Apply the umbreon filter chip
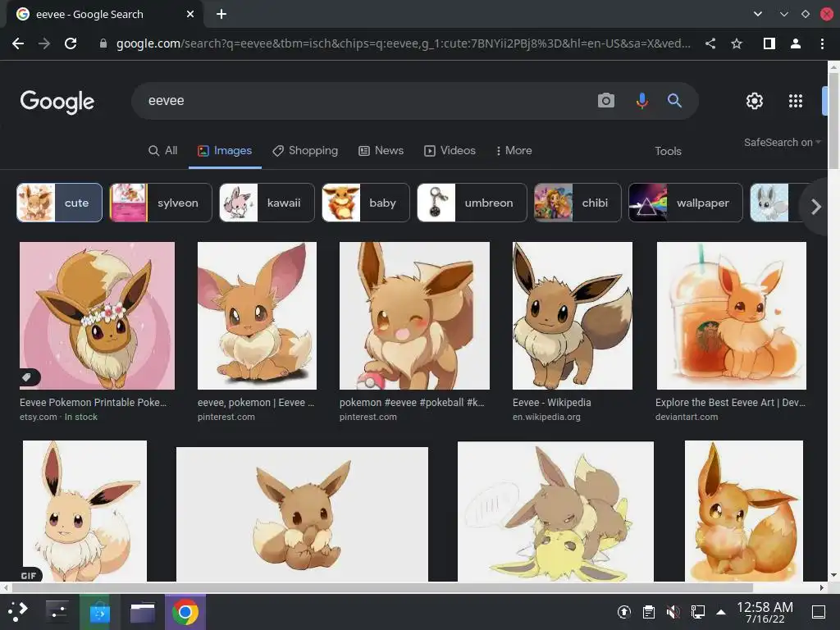The image size is (840, 630). [x=472, y=203]
